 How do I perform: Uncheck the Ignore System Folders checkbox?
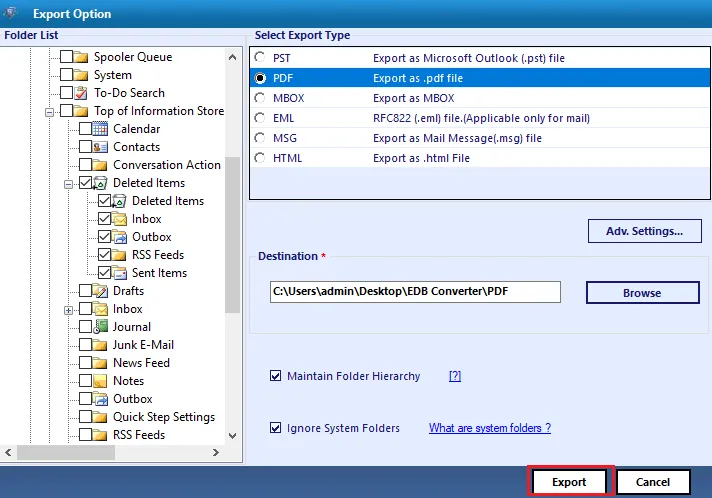[x=276, y=428]
